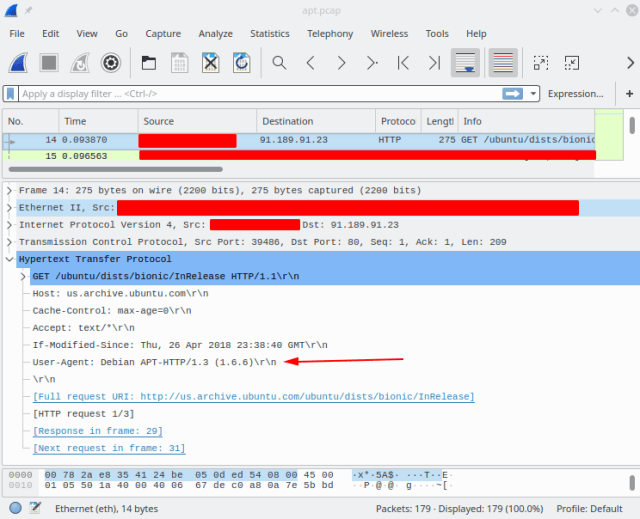Open capture options gear icon

[x=110, y=63]
